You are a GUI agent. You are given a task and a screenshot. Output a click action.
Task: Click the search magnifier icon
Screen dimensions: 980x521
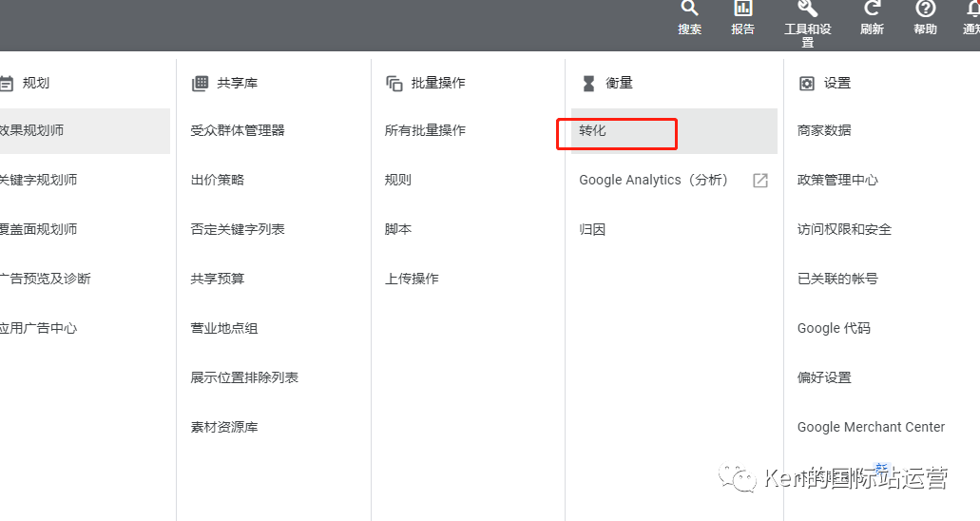pos(690,9)
